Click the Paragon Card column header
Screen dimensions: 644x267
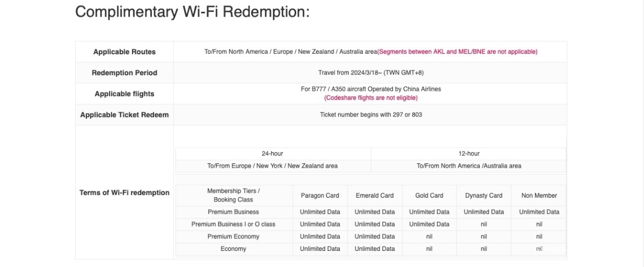point(320,196)
